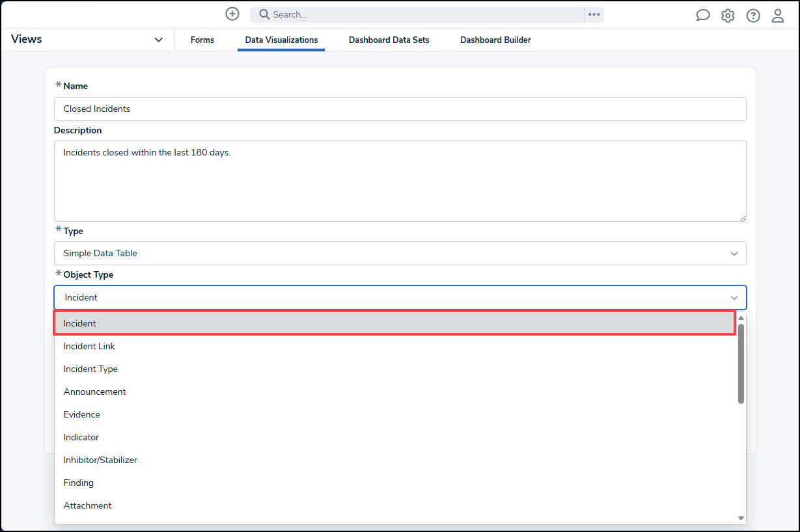Choose the Announcement object type
Image resolution: width=800 pixels, height=532 pixels.
(x=395, y=392)
